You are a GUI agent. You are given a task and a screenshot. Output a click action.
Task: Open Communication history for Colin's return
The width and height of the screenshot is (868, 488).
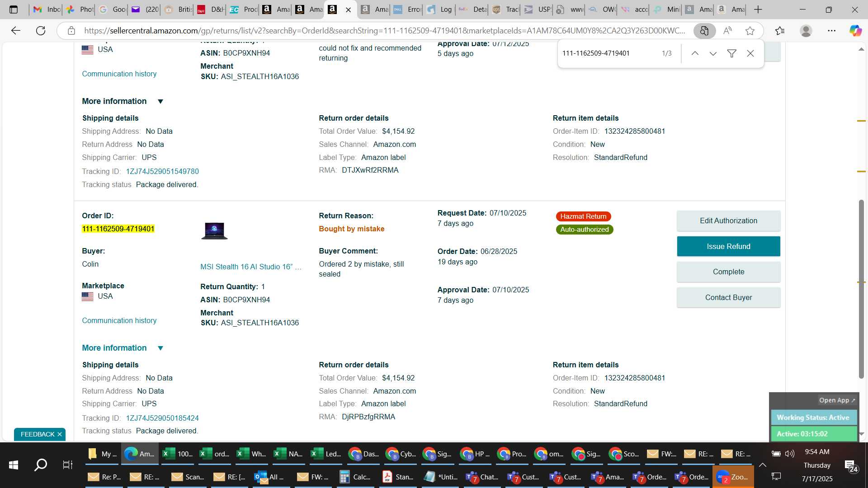click(119, 320)
